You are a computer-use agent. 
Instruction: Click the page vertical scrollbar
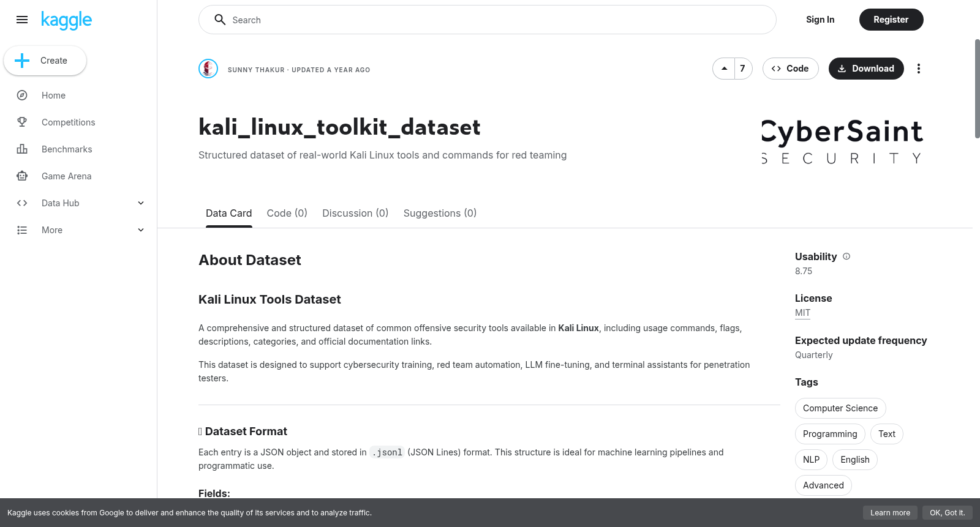coord(977,89)
